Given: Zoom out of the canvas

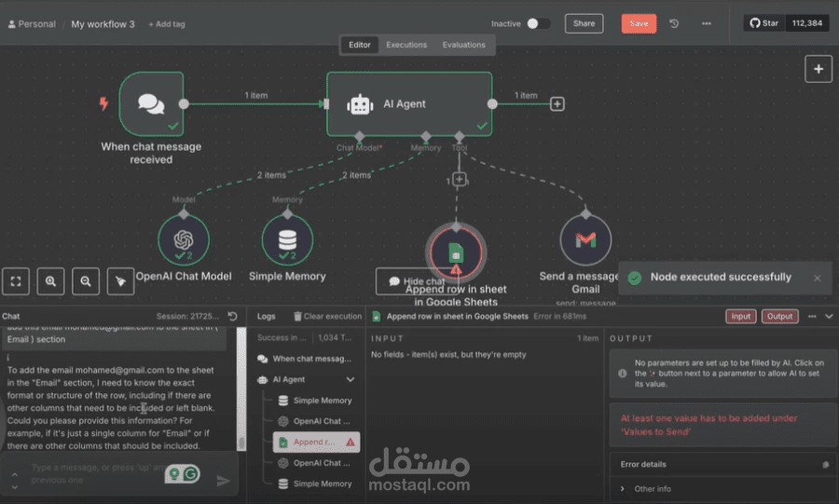Looking at the screenshot, I should point(86,281).
